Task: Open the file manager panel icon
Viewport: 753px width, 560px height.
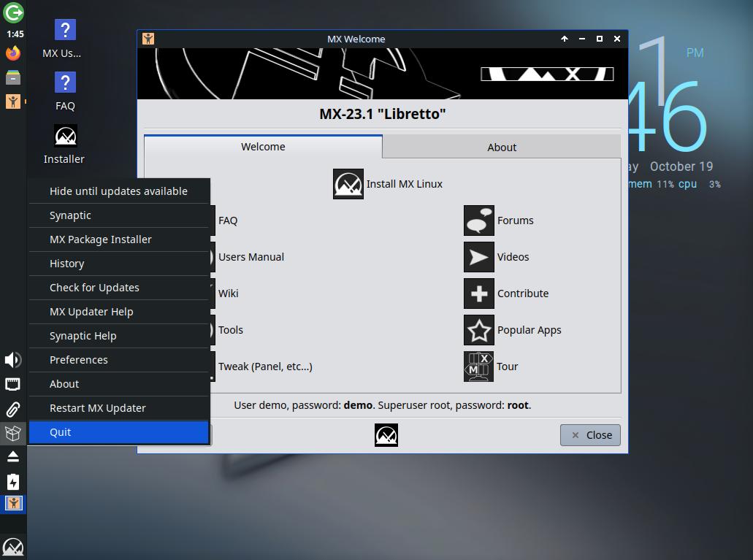Action: tap(13, 77)
